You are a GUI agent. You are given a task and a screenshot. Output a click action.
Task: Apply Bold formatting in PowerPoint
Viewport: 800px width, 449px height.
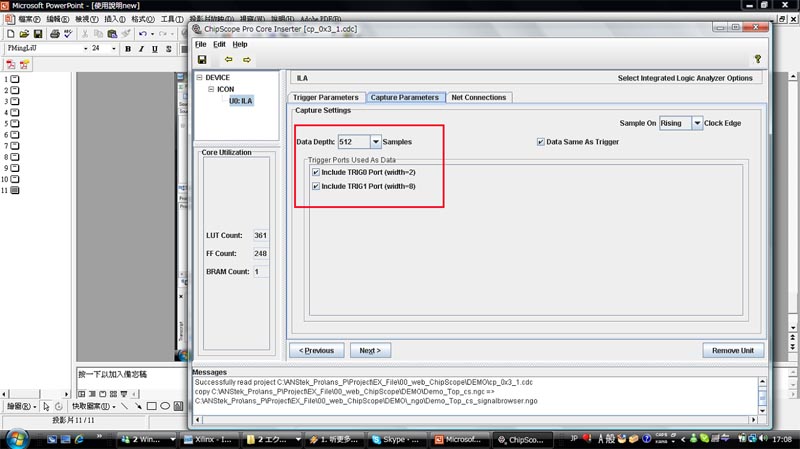128,49
